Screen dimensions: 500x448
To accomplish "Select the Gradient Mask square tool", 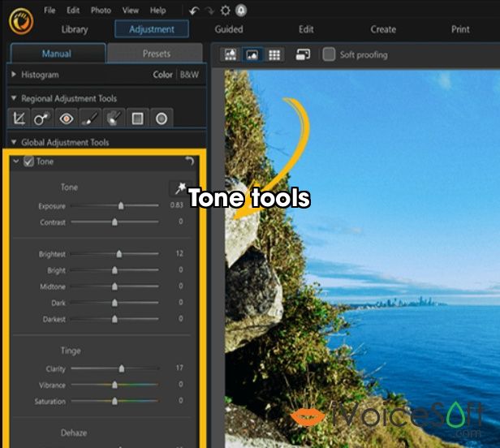I will click(x=137, y=118).
